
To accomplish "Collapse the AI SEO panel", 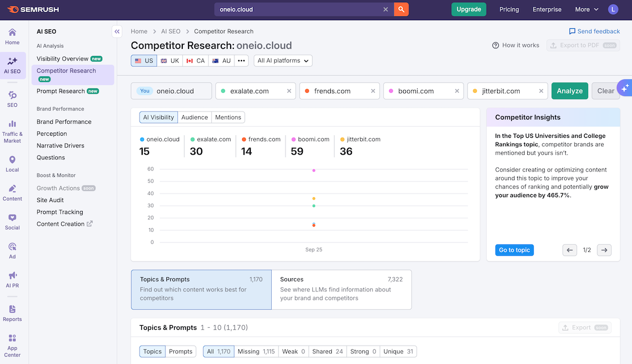I will click(x=117, y=32).
